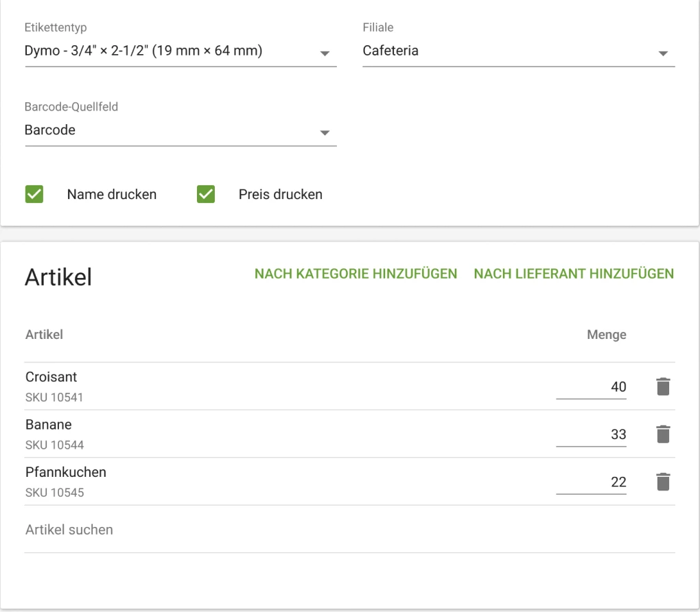Click the small Artikel table column header
Screen dimensions: 700x612
(x=44, y=335)
